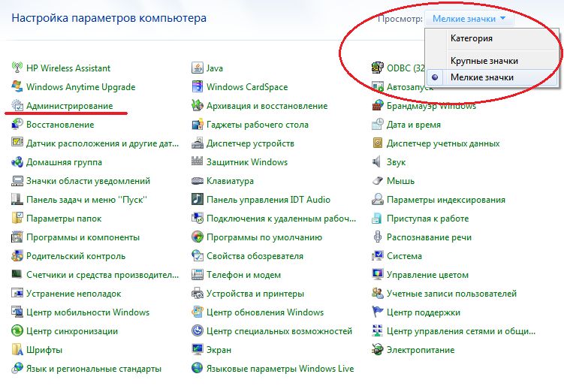Open Программы и компоненты

point(83,237)
